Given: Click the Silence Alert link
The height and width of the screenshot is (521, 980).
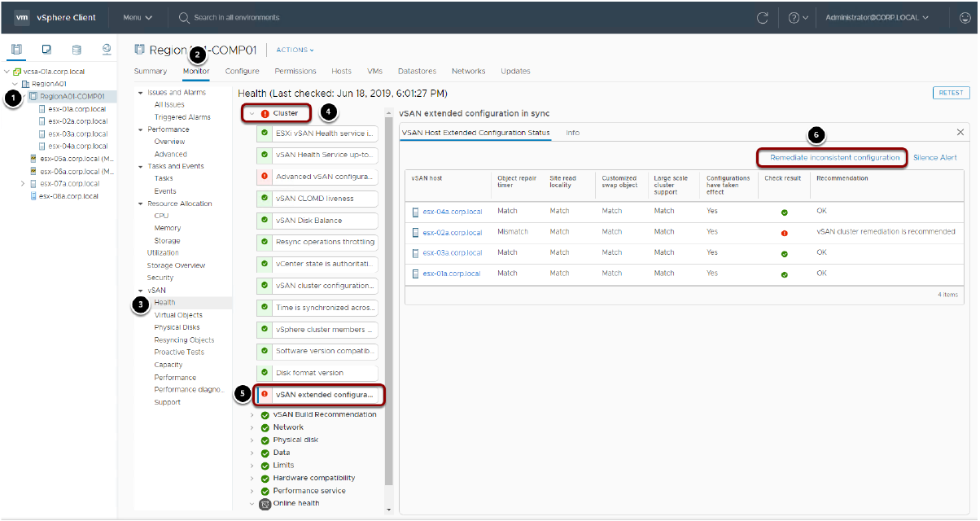Looking at the screenshot, I should coord(935,157).
